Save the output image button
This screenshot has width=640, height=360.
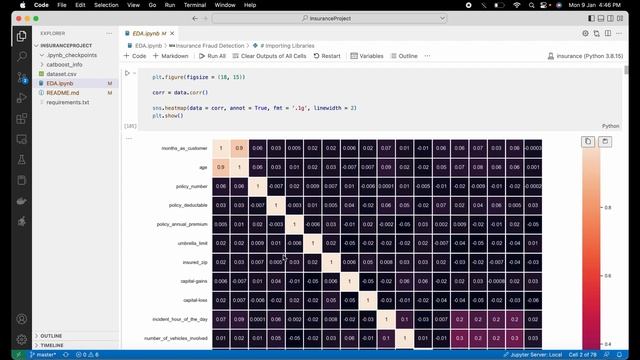point(605,142)
